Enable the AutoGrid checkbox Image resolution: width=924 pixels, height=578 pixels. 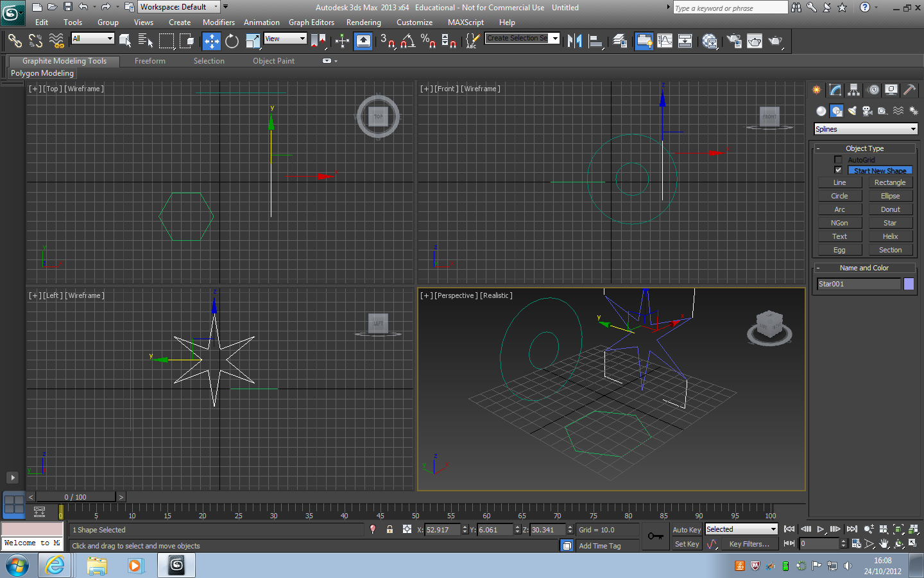pyautogui.click(x=838, y=159)
